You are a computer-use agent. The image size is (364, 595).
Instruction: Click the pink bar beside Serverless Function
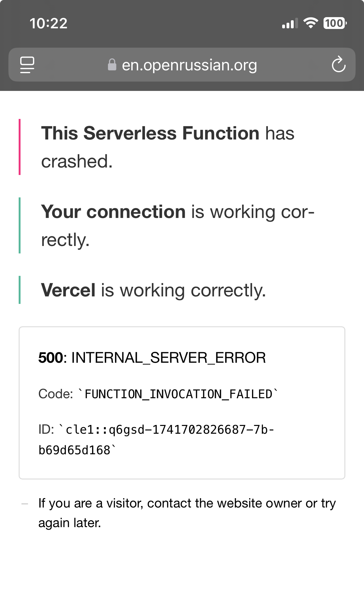tap(20, 147)
